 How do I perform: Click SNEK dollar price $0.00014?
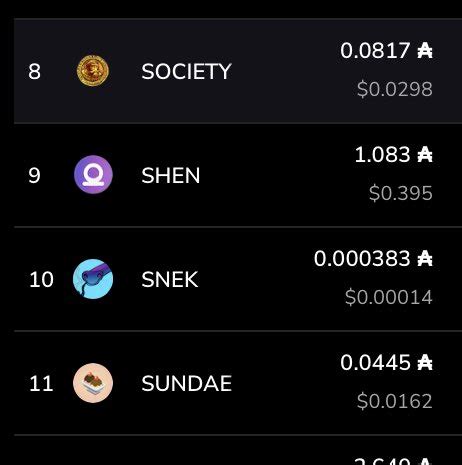[389, 297]
